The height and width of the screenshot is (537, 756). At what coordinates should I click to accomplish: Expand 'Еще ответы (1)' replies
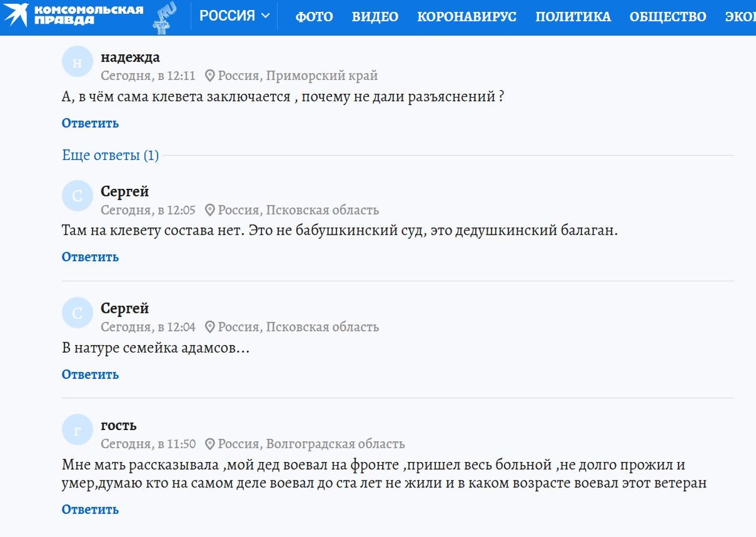[x=110, y=155]
